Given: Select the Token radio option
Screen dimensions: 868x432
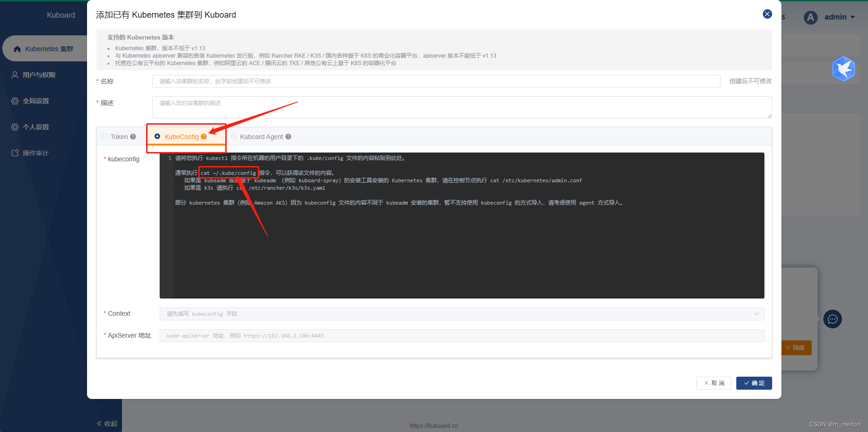Looking at the screenshot, I should click(104, 136).
